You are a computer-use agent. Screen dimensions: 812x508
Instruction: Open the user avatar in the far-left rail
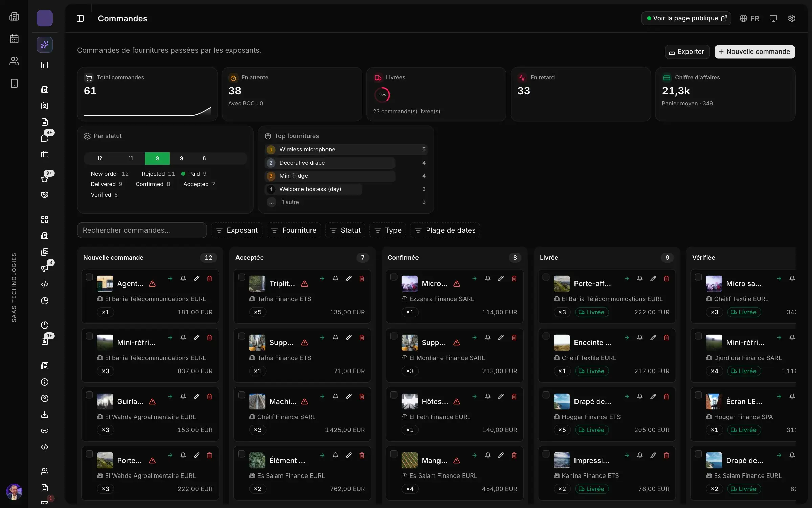tap(14, 491)
